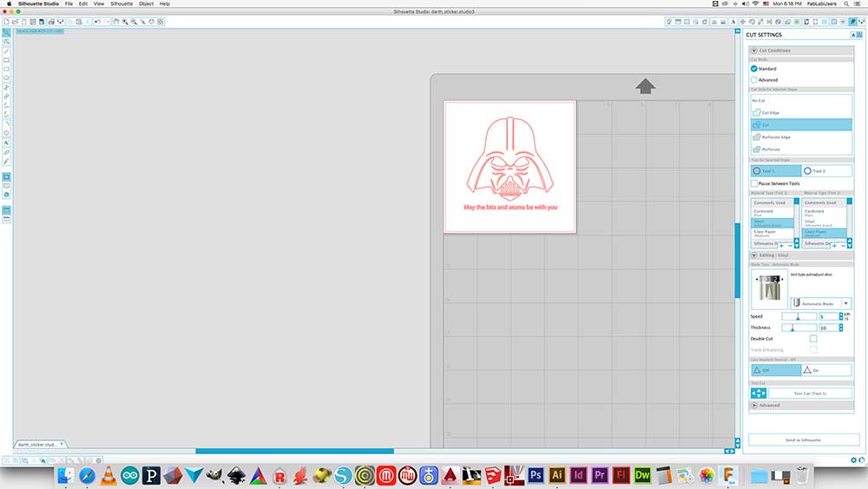Open the Help menu
The height and width of the screenshot is (489, 868).
tap(164, 3)
